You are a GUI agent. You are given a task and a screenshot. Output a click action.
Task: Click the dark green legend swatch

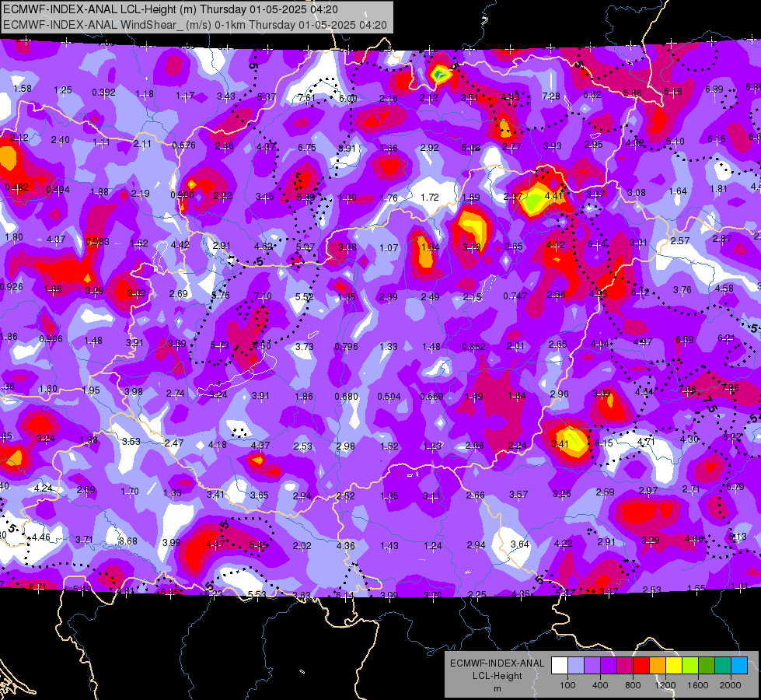[x=706, y=666]
